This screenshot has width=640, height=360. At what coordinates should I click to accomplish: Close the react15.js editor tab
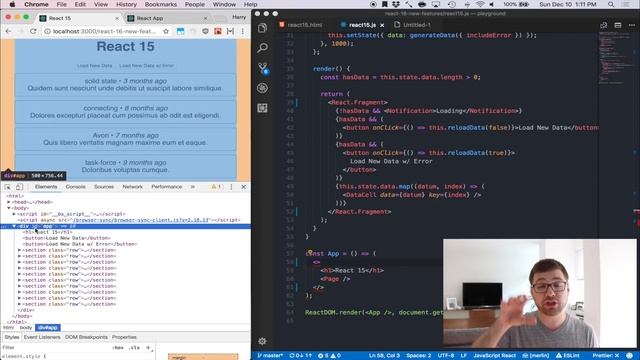click(382, 25)
